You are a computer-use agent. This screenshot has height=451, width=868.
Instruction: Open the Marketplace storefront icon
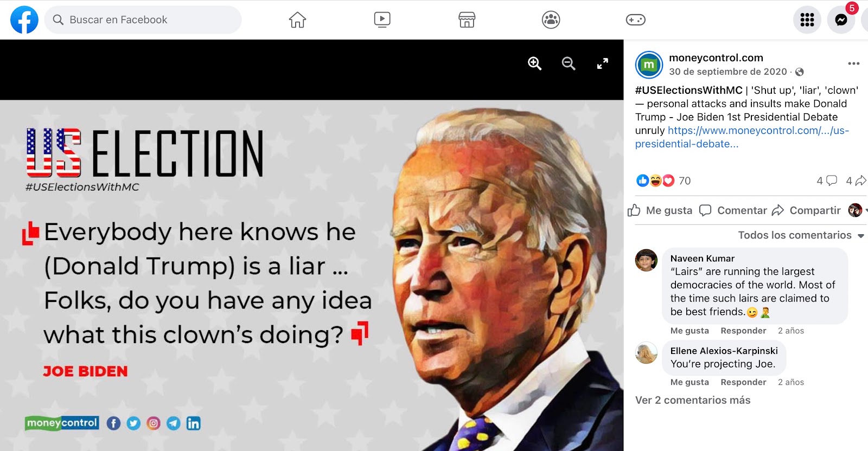[467, 20]
